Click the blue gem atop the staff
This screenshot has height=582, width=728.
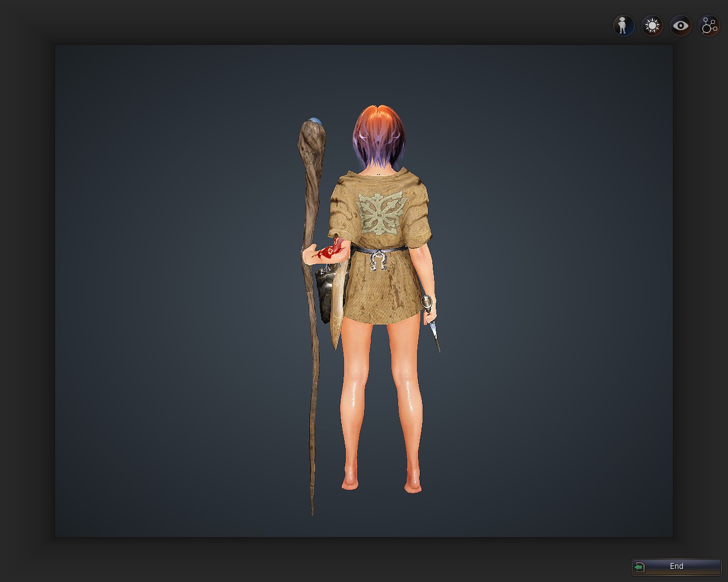point(314,121)
